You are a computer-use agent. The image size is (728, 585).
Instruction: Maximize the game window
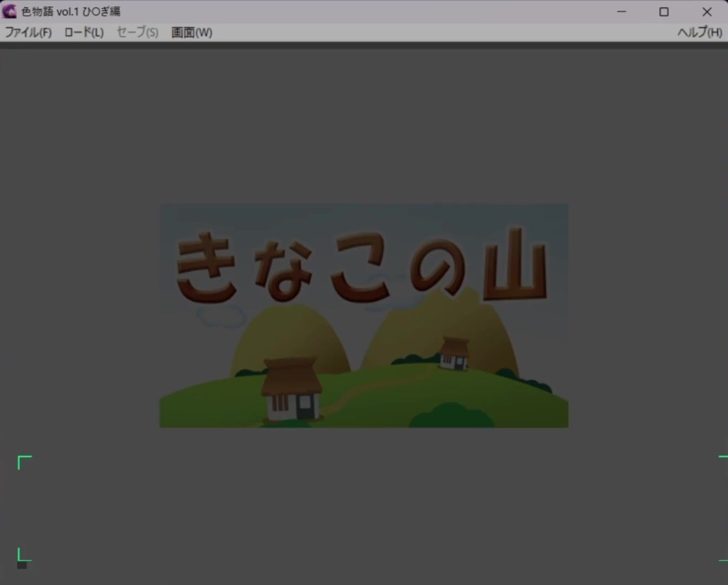(664, 11)
